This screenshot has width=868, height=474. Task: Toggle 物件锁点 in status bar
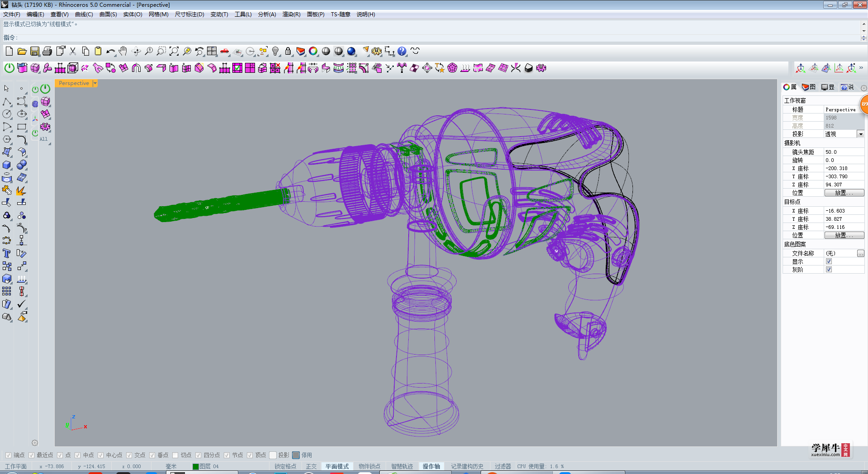pyautogui.click(x=370, y=466)
